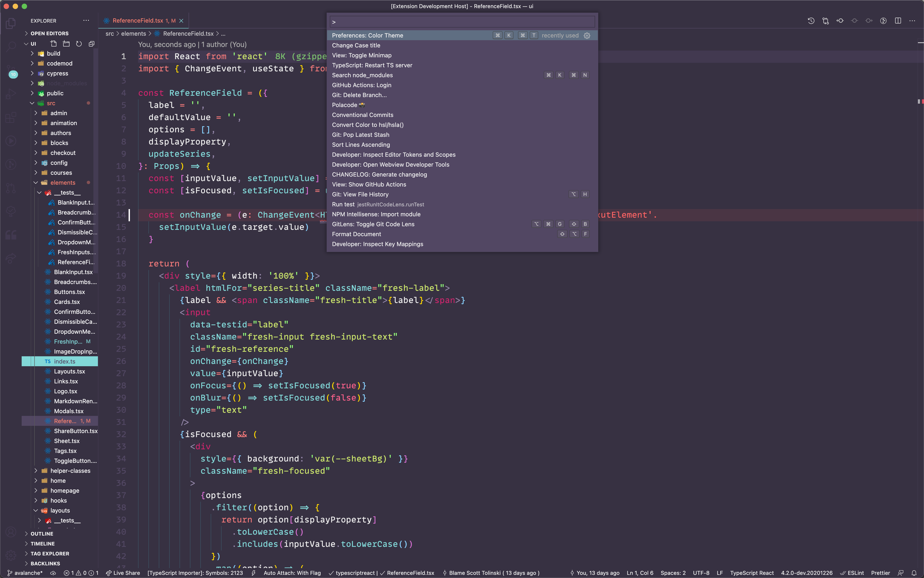Open the Explorer view in the activity bar

pos(11,24)
